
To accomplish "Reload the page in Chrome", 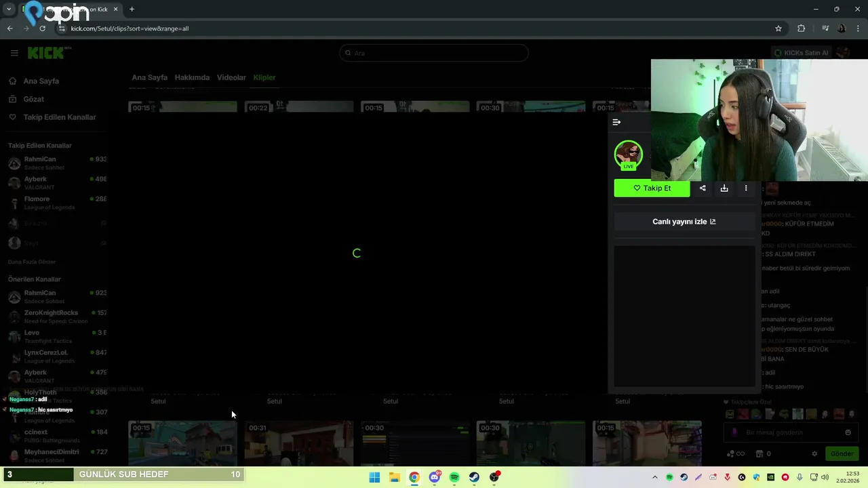I will tap(42, 28).
